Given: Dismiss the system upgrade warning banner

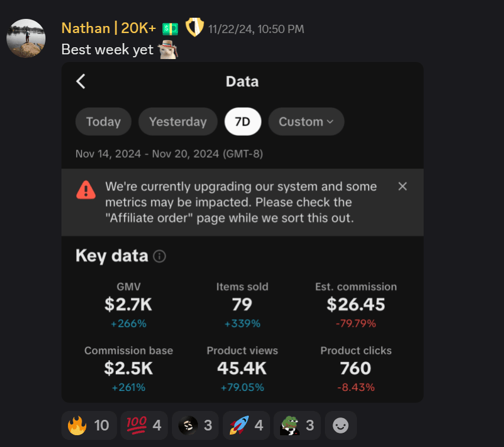Looking at the screenshot, I should coord(402,187).
